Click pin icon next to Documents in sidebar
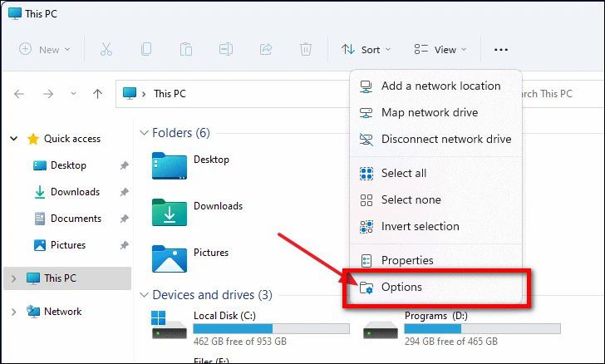This screenshot has height=364, width=605. click(124, 219)
